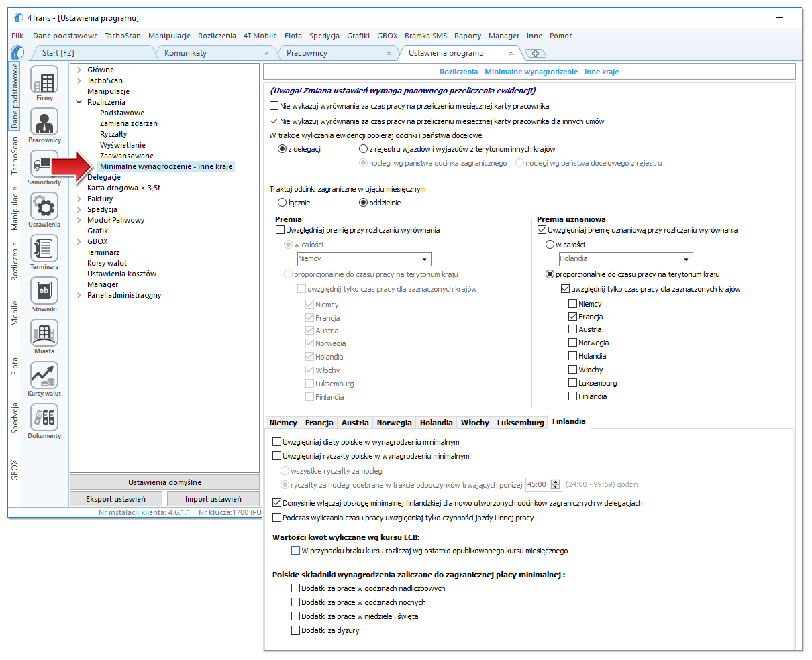The height and width of the screenshot is (660, 812).
Task: Click the Import ustawień button
Action: pyautogui.click(x=213, y=499)
